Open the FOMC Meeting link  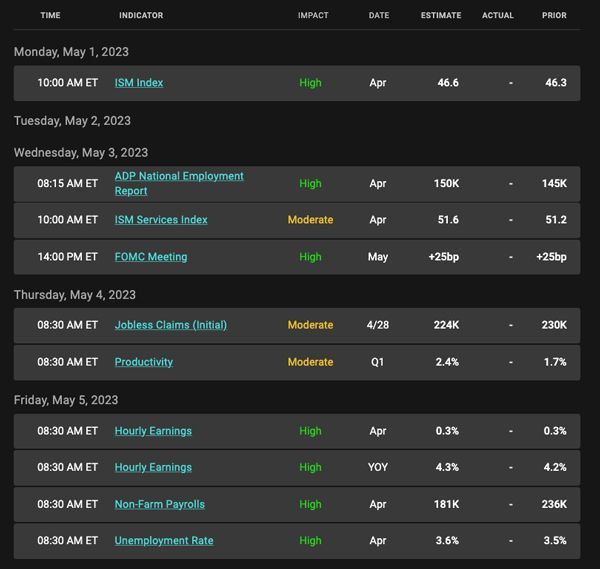(151, 257)
